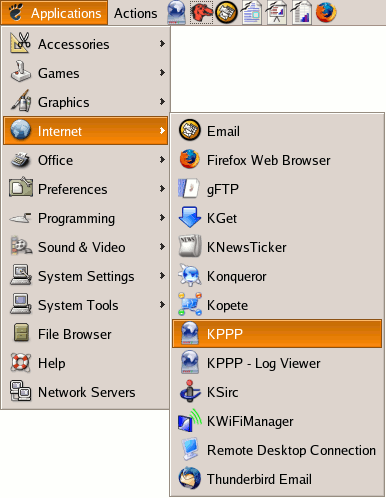Click the System Settings computer icon
This screenshot has height=498, width=386.
21,275
